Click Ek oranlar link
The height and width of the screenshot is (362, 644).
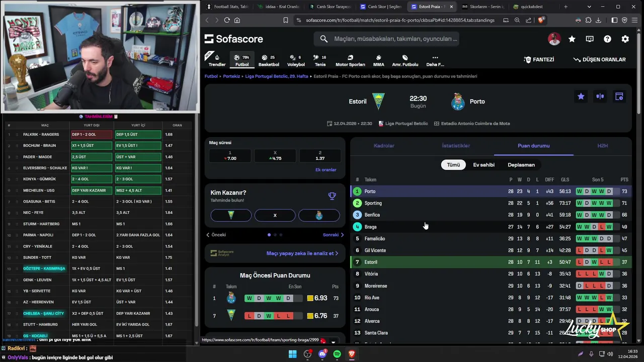[326, 170]
